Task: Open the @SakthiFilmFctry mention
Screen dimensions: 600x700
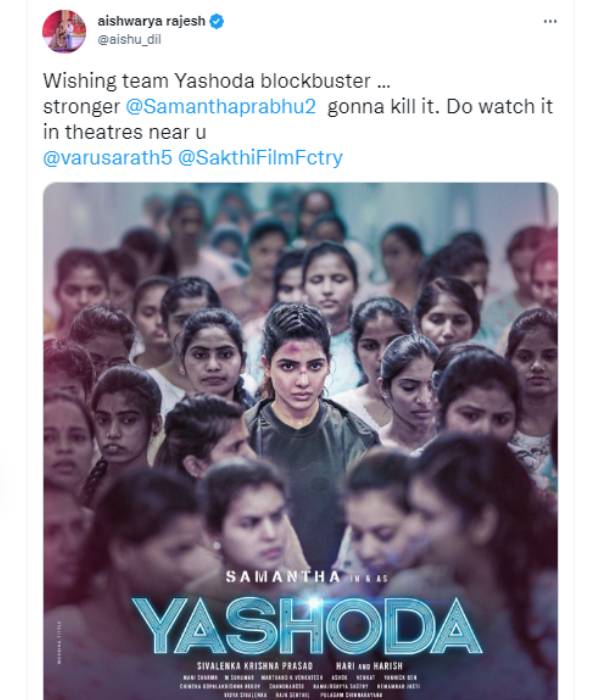Action: 260,158
